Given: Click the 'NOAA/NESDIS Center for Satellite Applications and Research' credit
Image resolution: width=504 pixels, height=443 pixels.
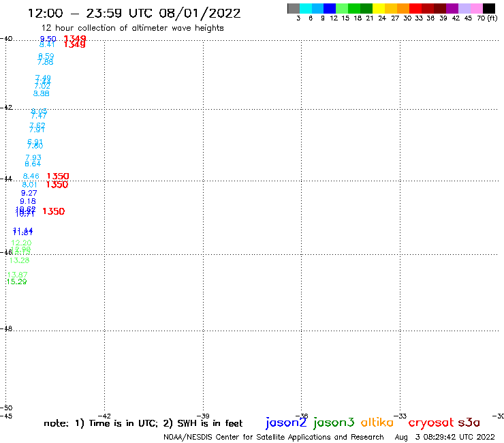Looking at the screenshot, I should (x=274, y=437).
